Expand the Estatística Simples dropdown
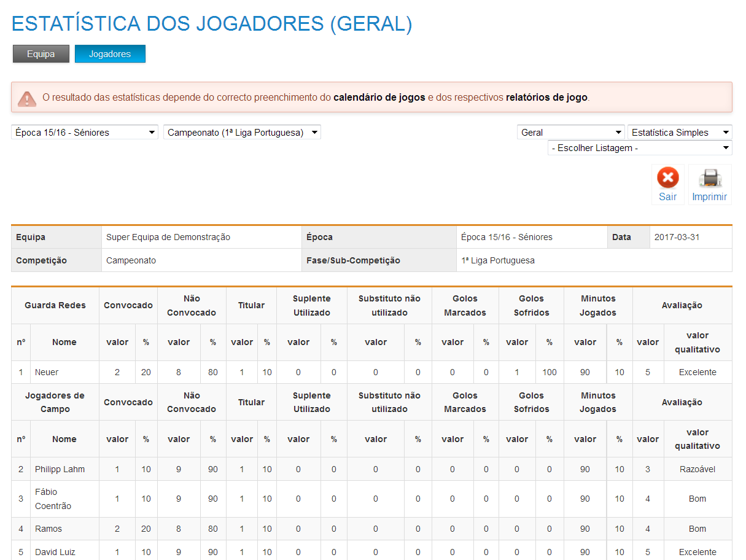Viewport: 746px width, 560px height. [680, 133]
